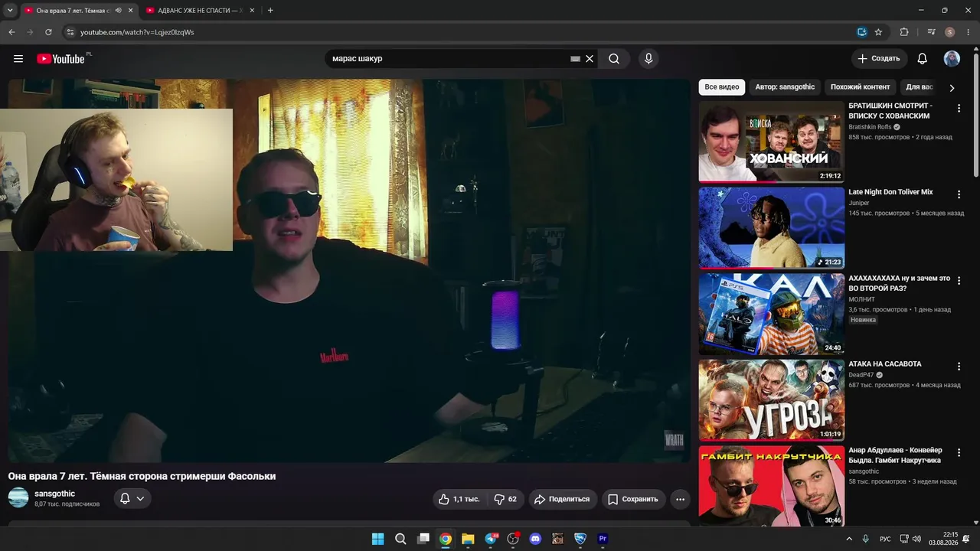Click the main video player

349,270
